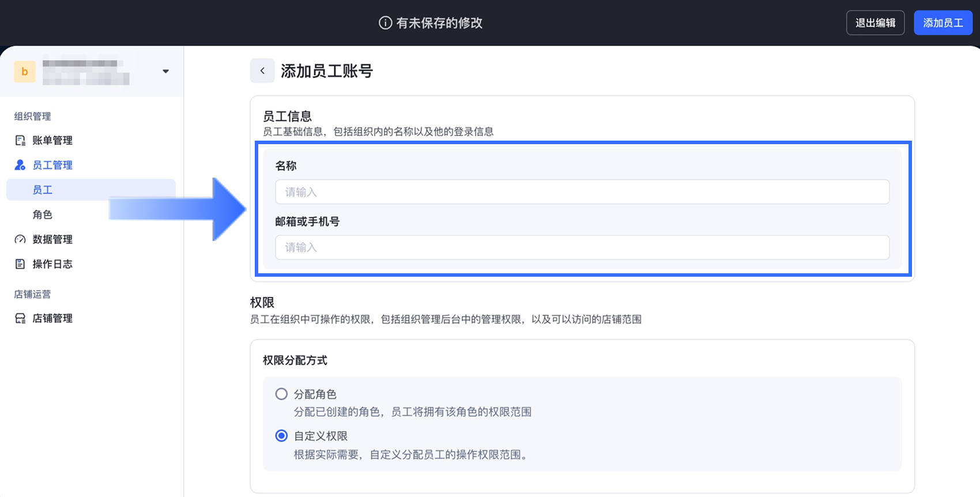
Task: Select the 自定义权限 radio option
Action: (281, 436)
